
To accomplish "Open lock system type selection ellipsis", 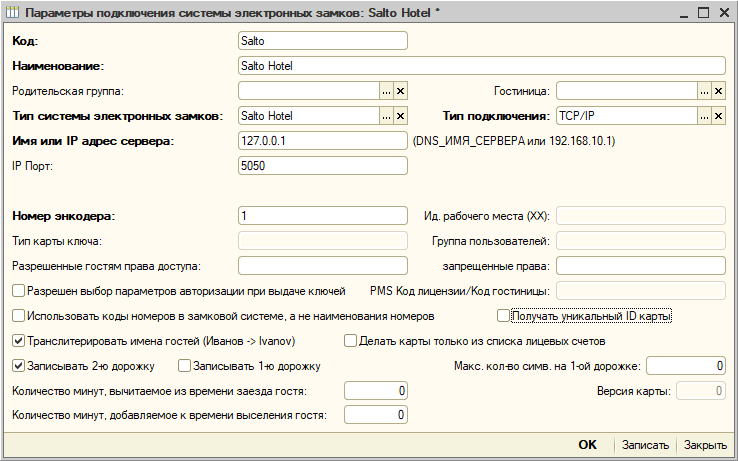I will (386, 116).
